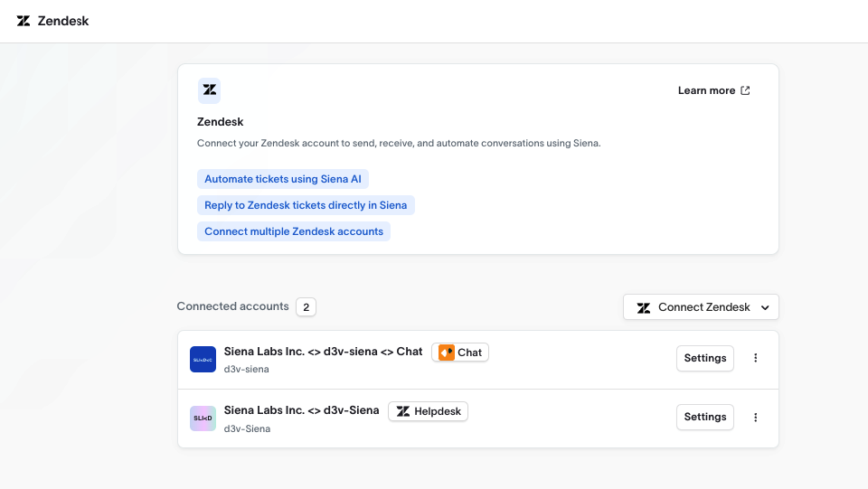
Task: Click the lowercase d3v-siena subdomain text
Action: point(246,369)
